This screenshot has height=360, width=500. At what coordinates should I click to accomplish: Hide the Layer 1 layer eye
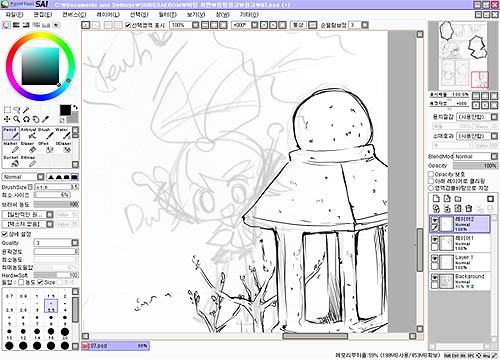435,258
